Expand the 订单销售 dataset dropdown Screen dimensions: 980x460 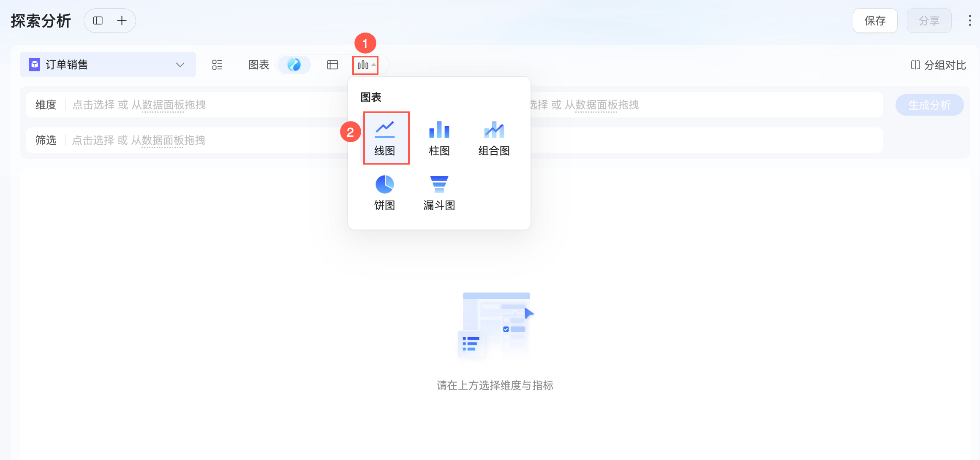point(180,65)
